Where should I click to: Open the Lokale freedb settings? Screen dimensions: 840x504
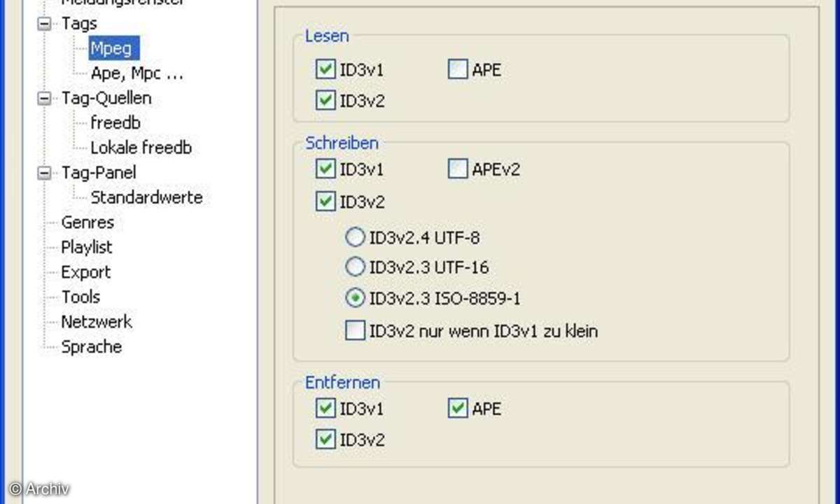click(141, 148)
